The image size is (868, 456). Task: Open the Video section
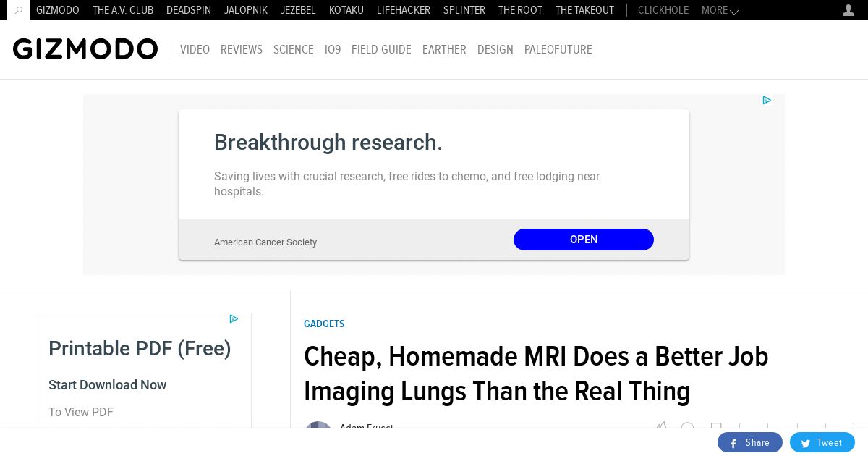click(x=195, y=49)
